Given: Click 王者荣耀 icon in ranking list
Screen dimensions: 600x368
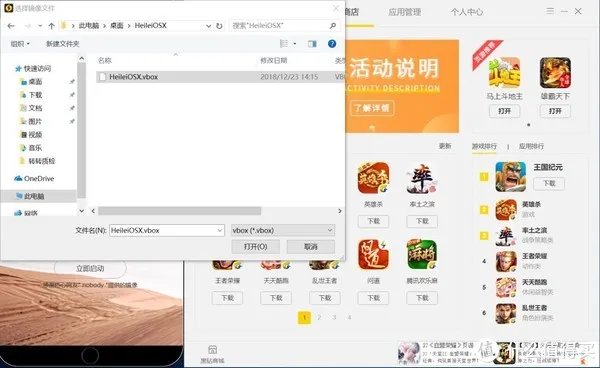Looking at the screenshot, I should 506,262.
